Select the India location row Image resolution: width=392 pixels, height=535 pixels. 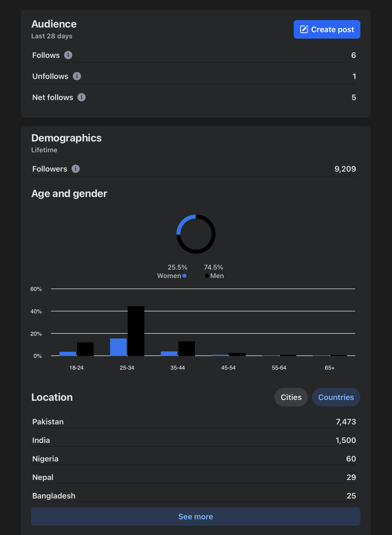pyautogui.click(x=194, y=440)
